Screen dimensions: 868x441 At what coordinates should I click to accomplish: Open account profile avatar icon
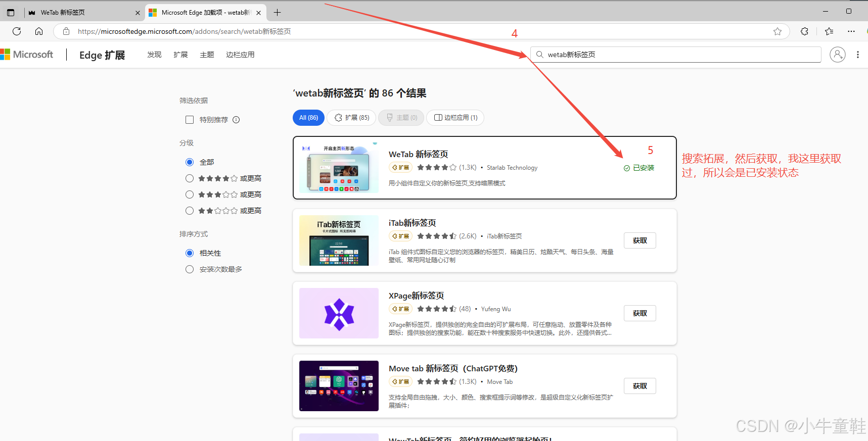tap(838, 55)
